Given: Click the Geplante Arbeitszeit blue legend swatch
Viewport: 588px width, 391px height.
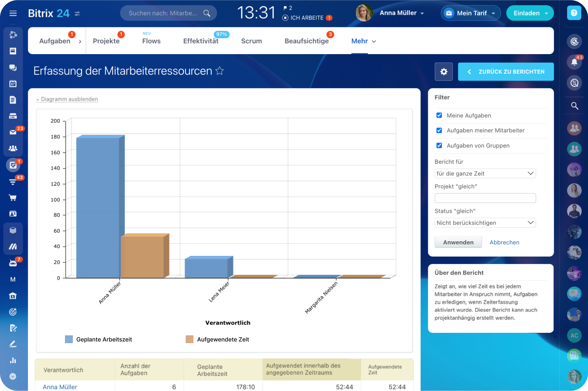Looking at the screenshot, I should pos(69,339).
